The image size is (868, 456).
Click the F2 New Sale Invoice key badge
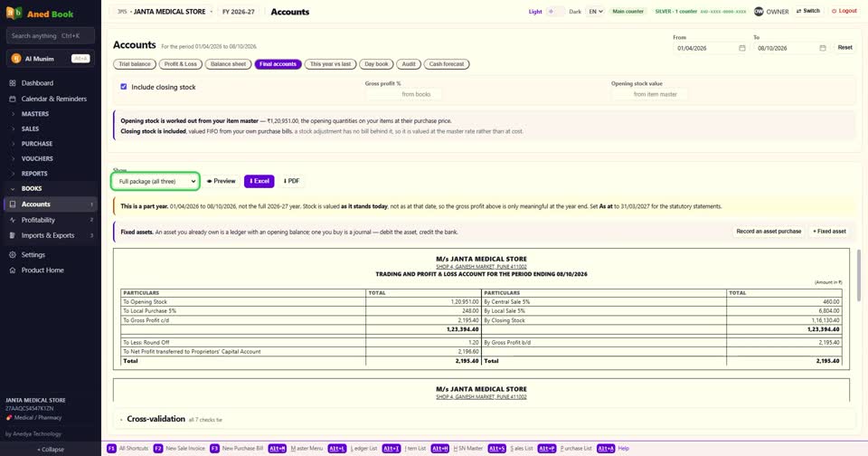[157, 448]
